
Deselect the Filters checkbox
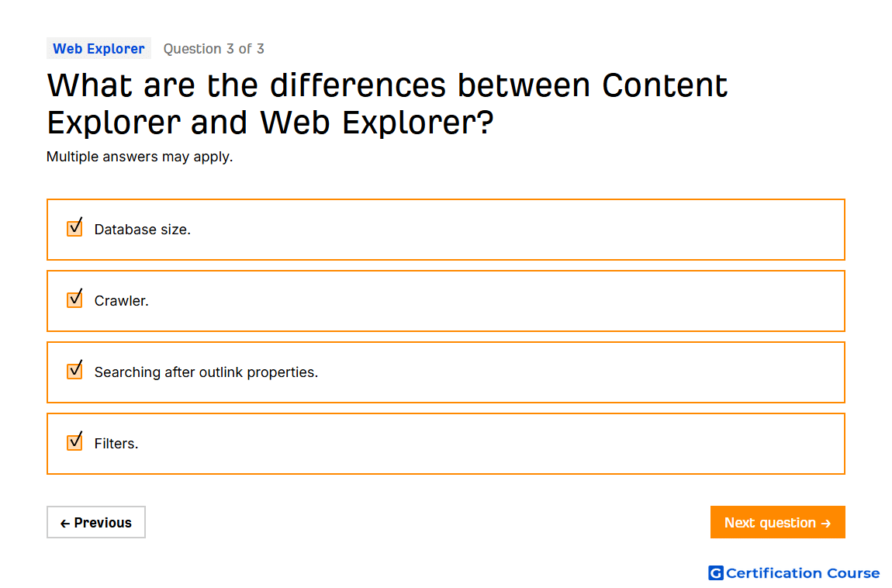(x=74, y=442)
